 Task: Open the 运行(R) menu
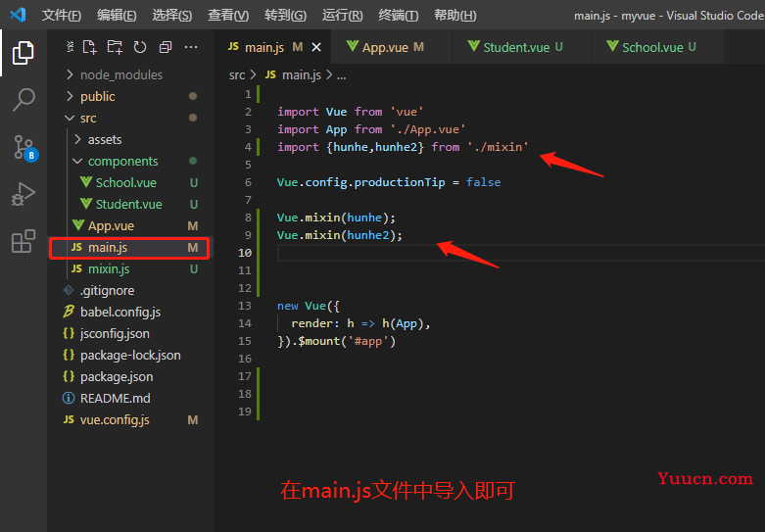(x=343, y=15)
